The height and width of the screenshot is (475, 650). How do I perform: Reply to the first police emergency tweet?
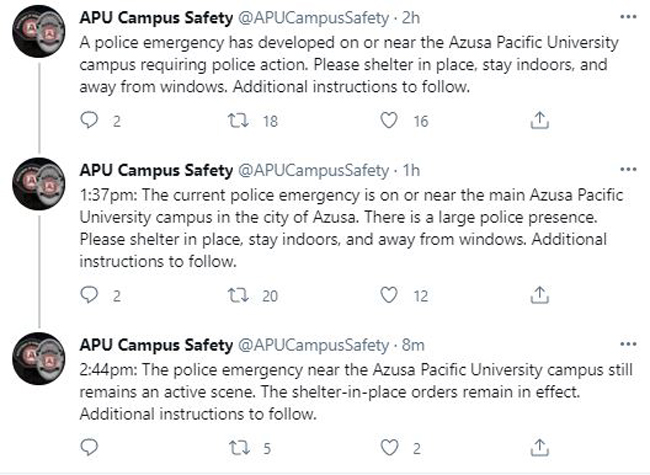(89, 120)
